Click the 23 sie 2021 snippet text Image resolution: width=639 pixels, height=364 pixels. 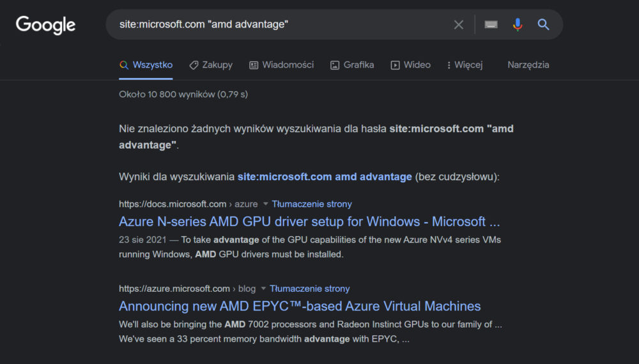pos(142,240)
